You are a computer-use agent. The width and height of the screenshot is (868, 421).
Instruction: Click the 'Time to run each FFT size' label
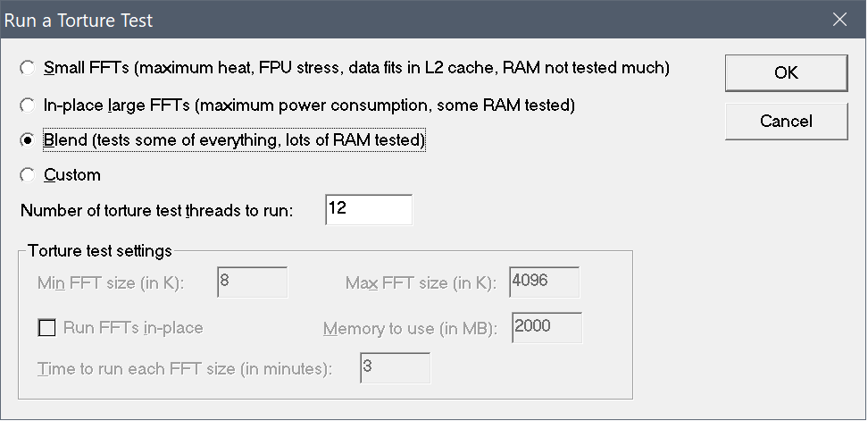[184, 368]
